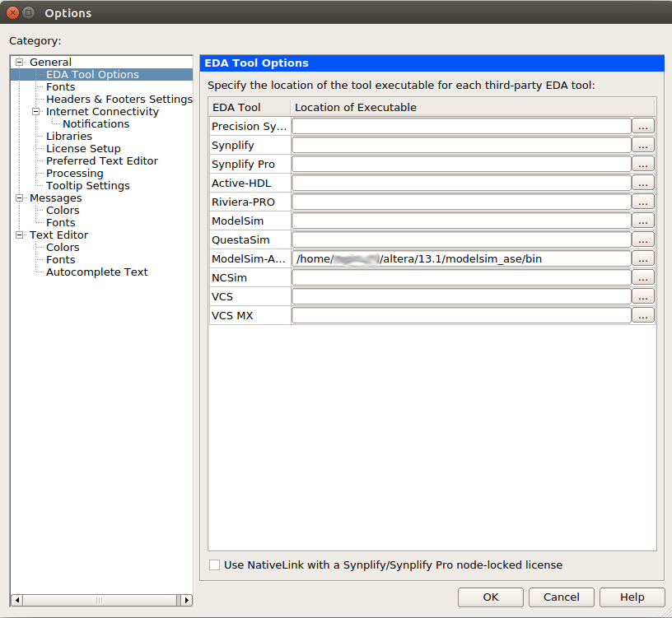
Task: Click the category tree right scroll arrow
Action: [186, 601]
